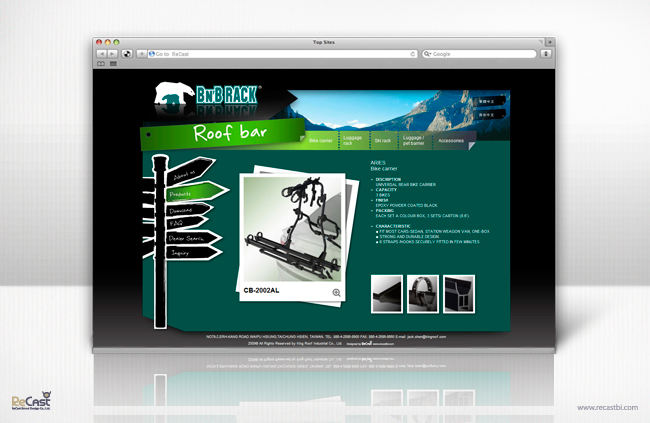Click the browser back arrow button
The width and height of the screenshot is (650, 423).
tap(102, 54)
